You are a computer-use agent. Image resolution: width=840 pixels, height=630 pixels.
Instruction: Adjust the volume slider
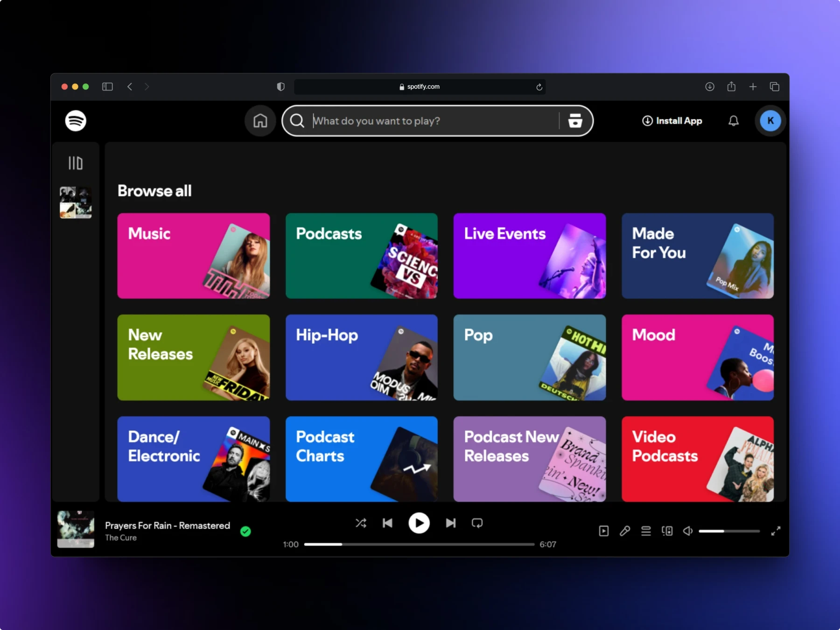pyautogui.click(x=729, y=531)
